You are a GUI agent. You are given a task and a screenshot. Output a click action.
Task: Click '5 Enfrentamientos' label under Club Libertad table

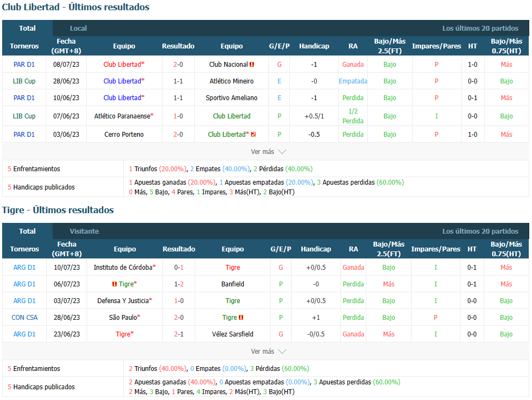33,169
